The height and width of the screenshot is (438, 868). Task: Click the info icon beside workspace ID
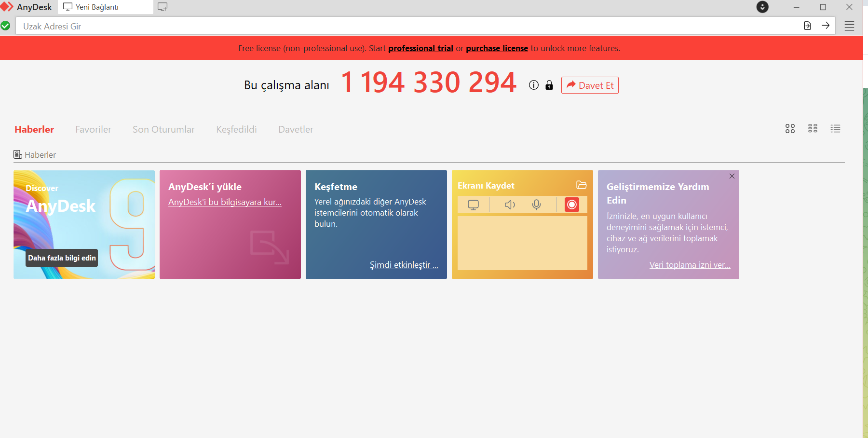click(x=533, y=85)
